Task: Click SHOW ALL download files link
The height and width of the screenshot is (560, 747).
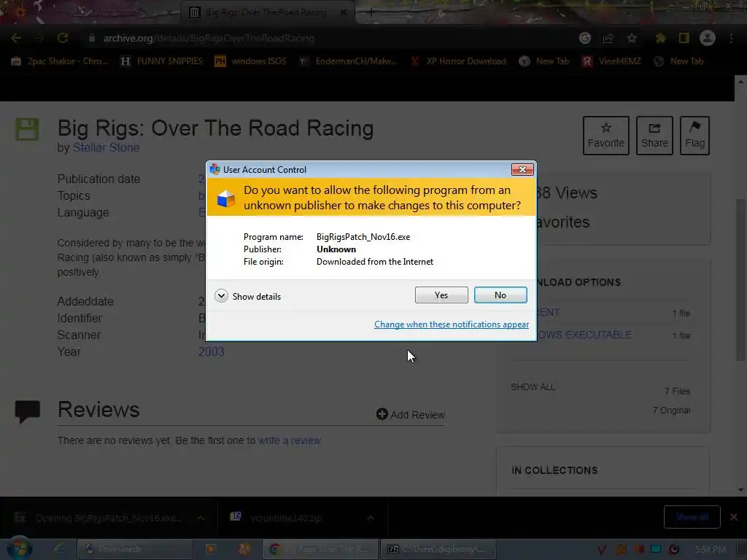Action: 533,386
